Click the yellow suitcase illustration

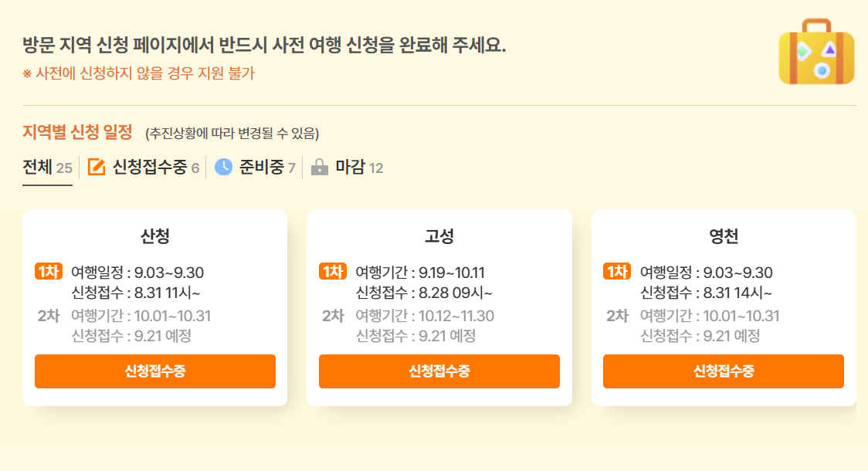(816, 52)
